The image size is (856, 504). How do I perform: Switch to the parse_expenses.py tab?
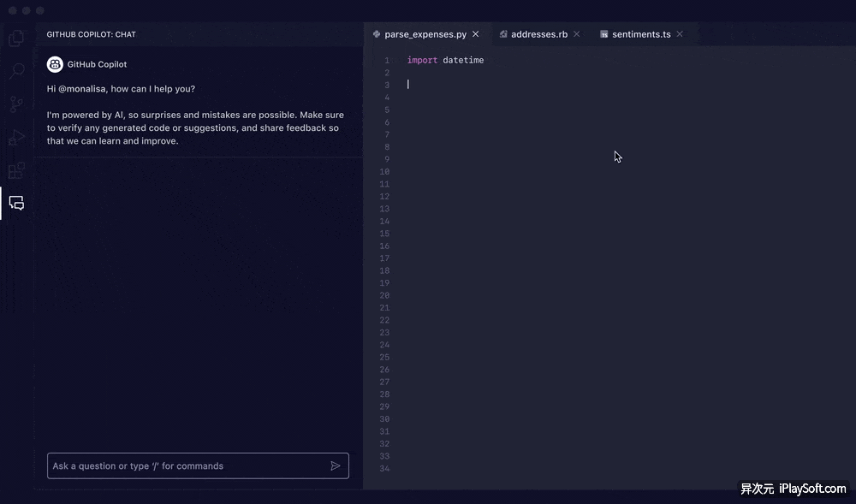[427, 34]
